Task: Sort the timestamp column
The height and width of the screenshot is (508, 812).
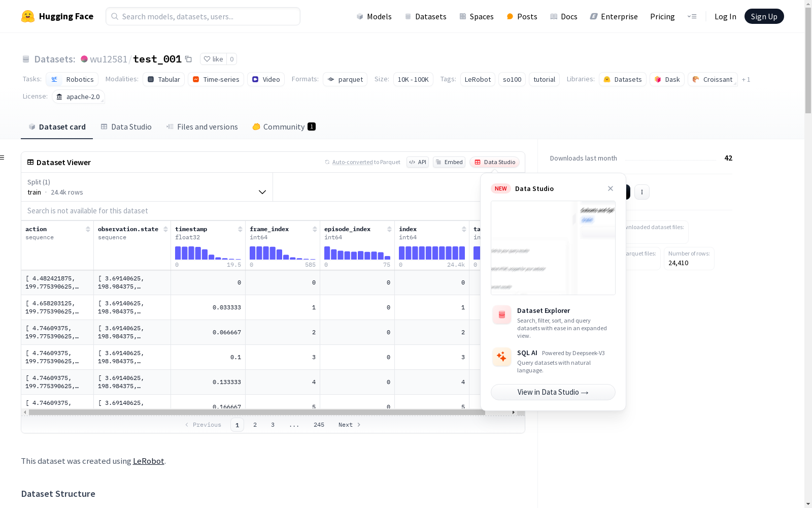Action: pyautogui.click(x=240, y=229)
